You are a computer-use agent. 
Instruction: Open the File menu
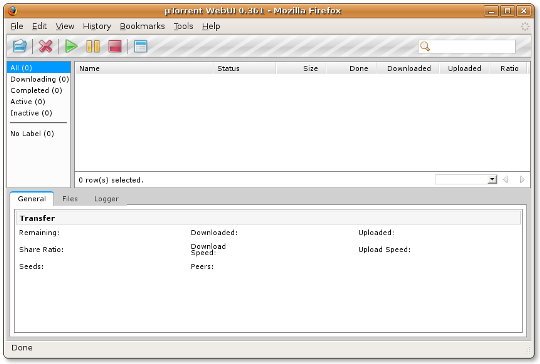click(x=17, y=26)
